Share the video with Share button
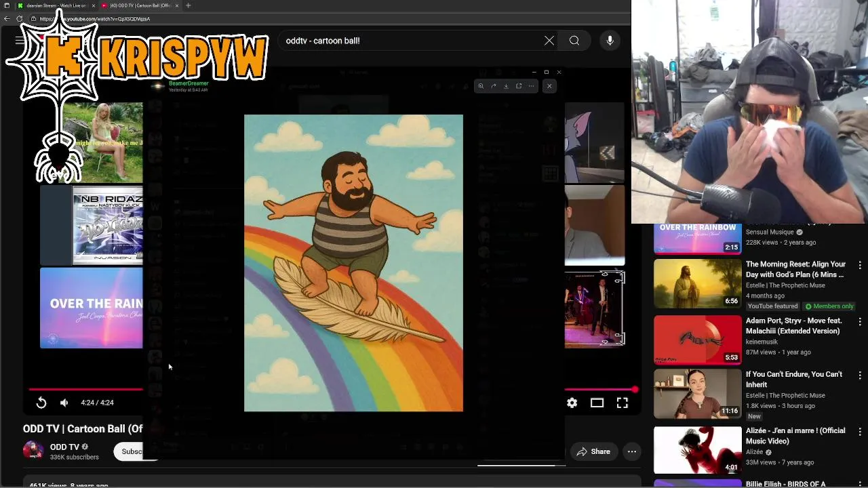The height and width of the screenshot is (488, 868). [x=593, y=451]
